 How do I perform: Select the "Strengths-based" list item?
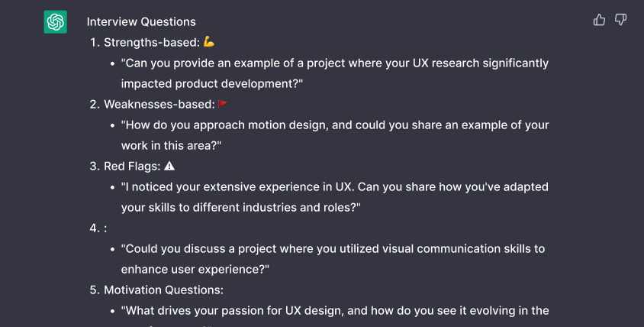pos(151,42)
